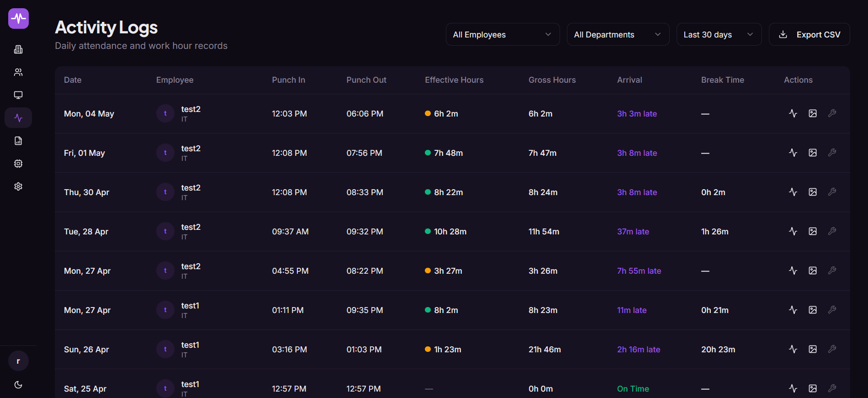
Task: Click the Date column header
Action: point(73,80)
